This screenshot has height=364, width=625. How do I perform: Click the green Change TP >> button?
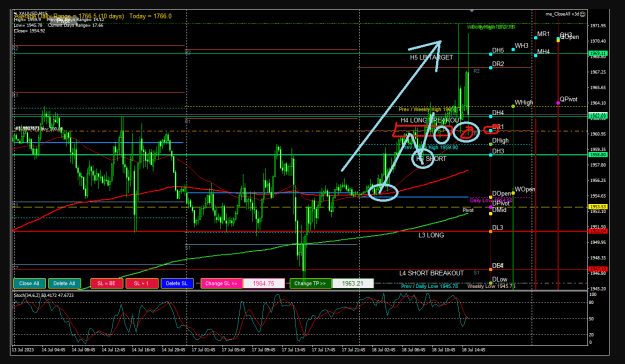tap(310, 283)
